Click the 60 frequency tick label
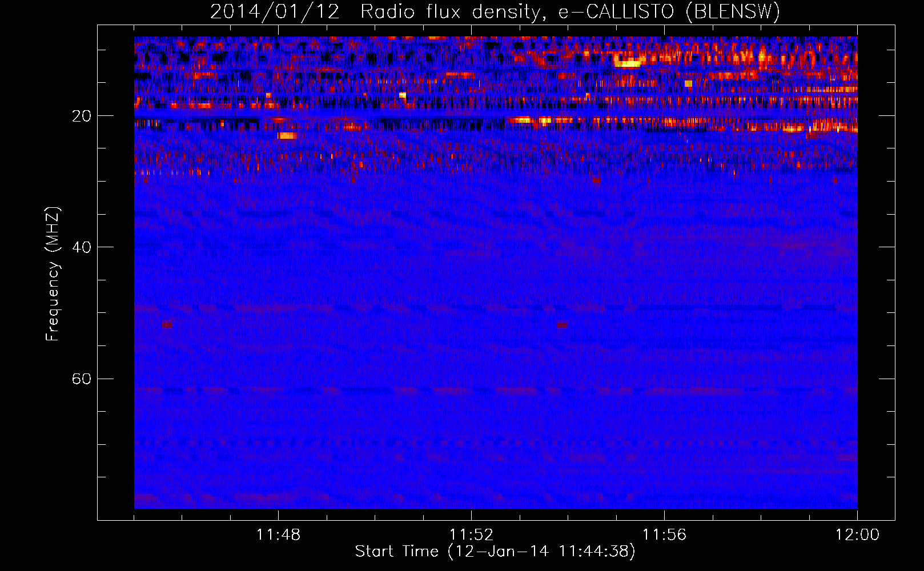 click(x=82, y=379)
